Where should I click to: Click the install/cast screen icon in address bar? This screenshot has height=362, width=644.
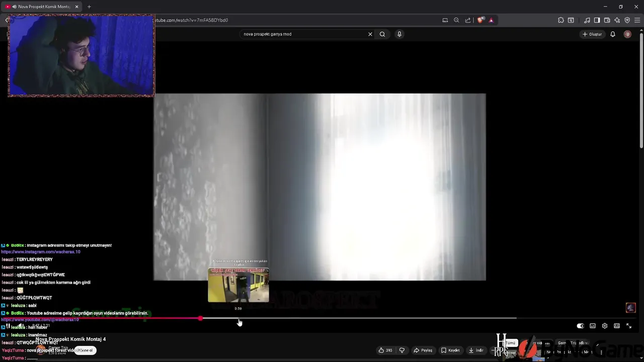[x=445, y=20]
